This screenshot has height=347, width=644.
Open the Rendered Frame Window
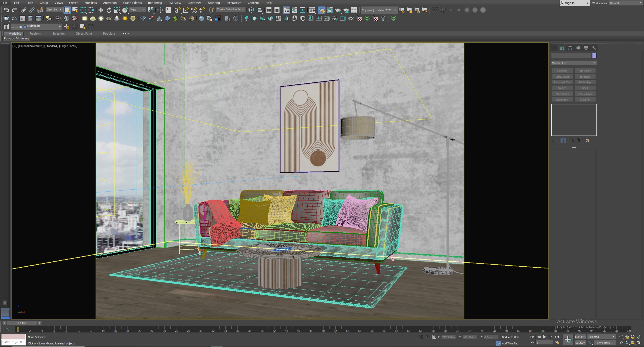[x=330, y=10]
